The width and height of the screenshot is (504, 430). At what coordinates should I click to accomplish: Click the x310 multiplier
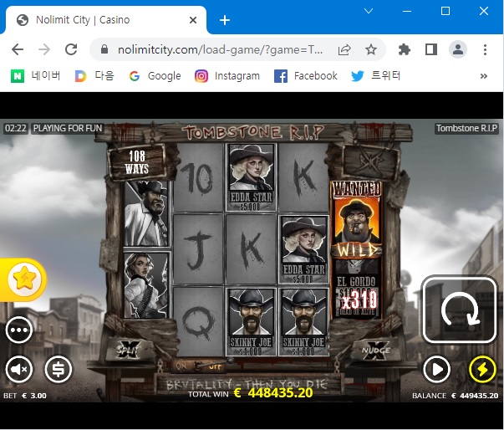click(x=359, y=299)
